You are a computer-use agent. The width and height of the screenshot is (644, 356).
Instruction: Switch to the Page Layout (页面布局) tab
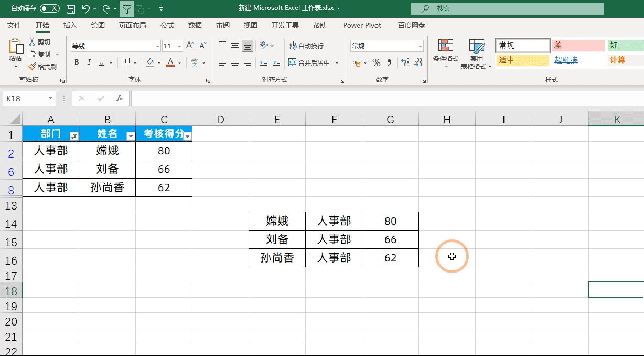pyautogui.click(x=132, y=25)
